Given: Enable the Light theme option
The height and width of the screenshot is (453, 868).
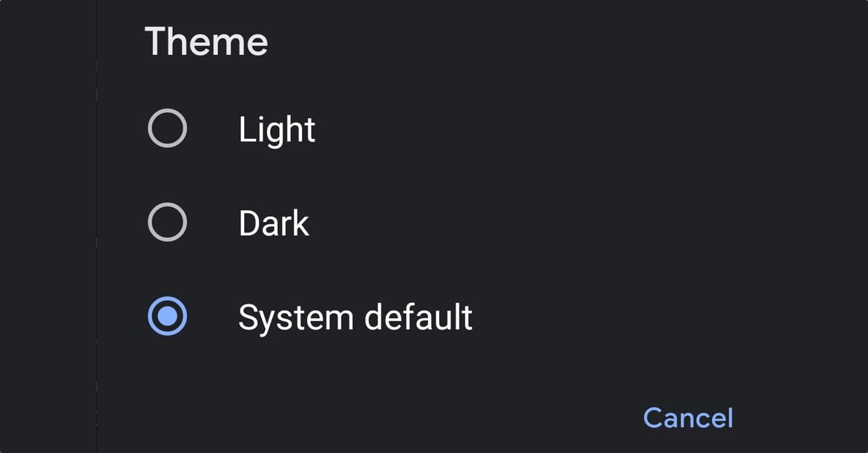Looking at the screenshot, I should 167,128.
